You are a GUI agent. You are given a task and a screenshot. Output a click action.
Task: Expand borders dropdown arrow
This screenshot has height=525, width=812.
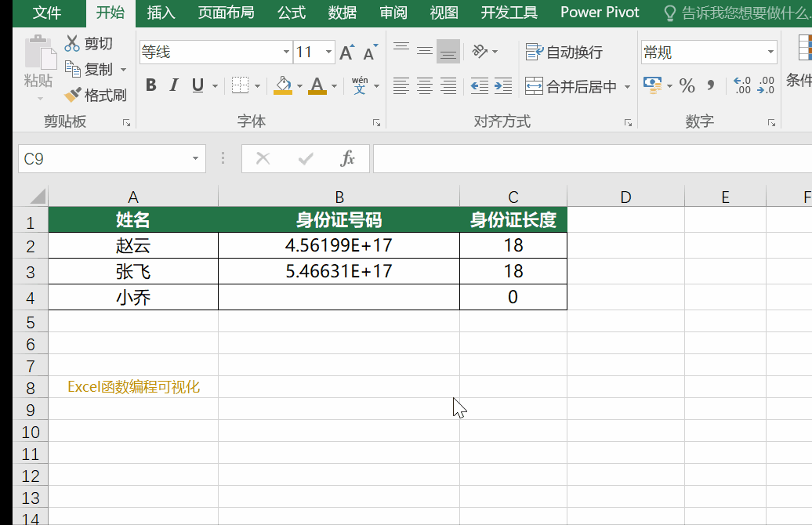coord(257,86)
